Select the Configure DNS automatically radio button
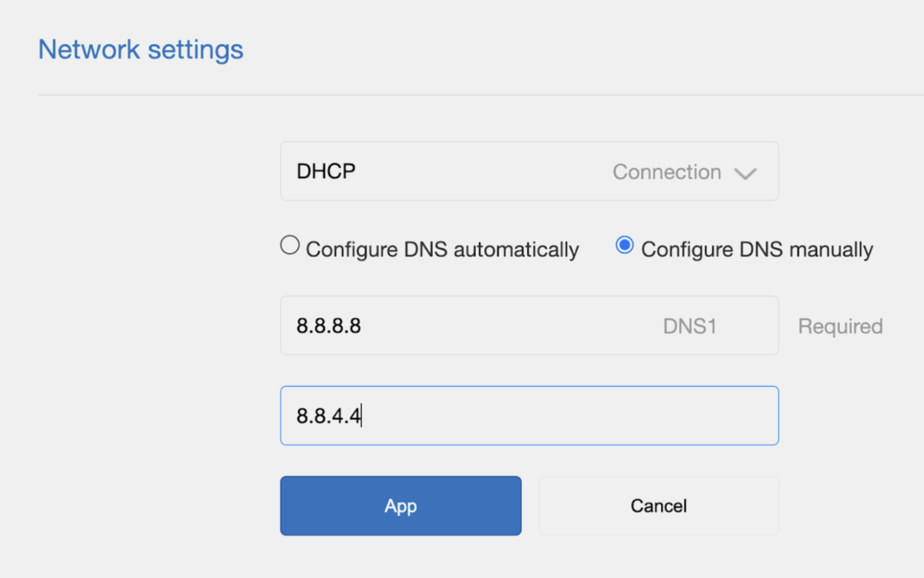 pos(290,245)
